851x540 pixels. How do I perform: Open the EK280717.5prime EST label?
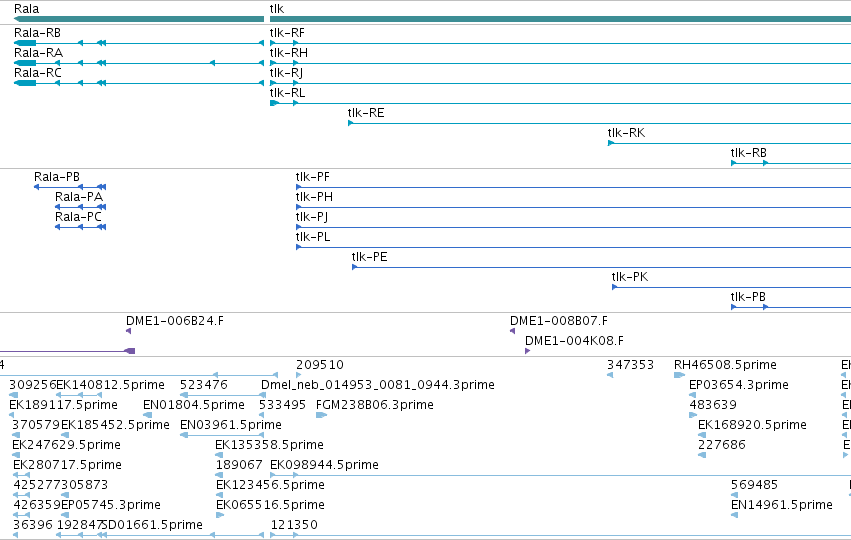point(67,466)
